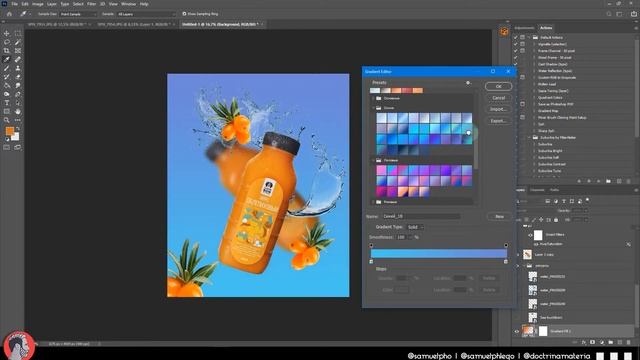The height and width of the screenshot is (360, 640).
Task: Toggle checkmark for Wood Frame action
Action: 516,58
